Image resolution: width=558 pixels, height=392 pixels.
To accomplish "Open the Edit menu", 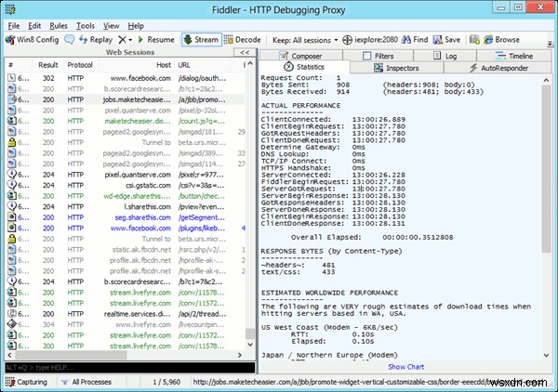I will 34,26.
